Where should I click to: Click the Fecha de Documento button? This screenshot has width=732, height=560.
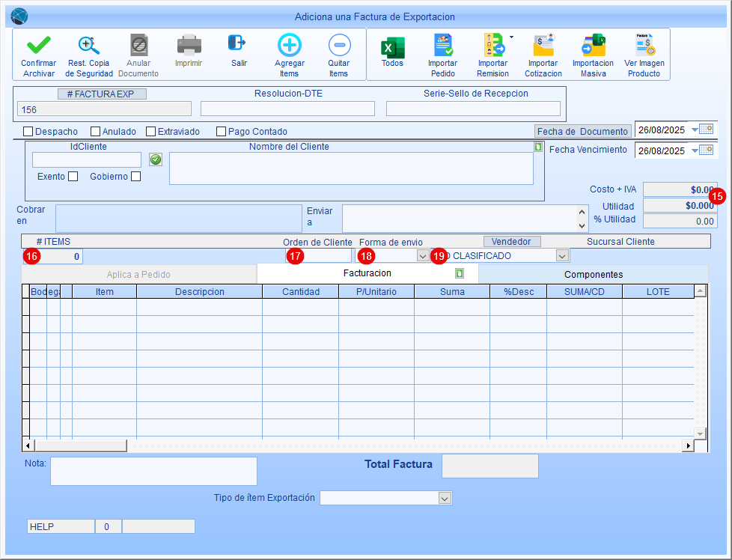(x=582, y=131)
